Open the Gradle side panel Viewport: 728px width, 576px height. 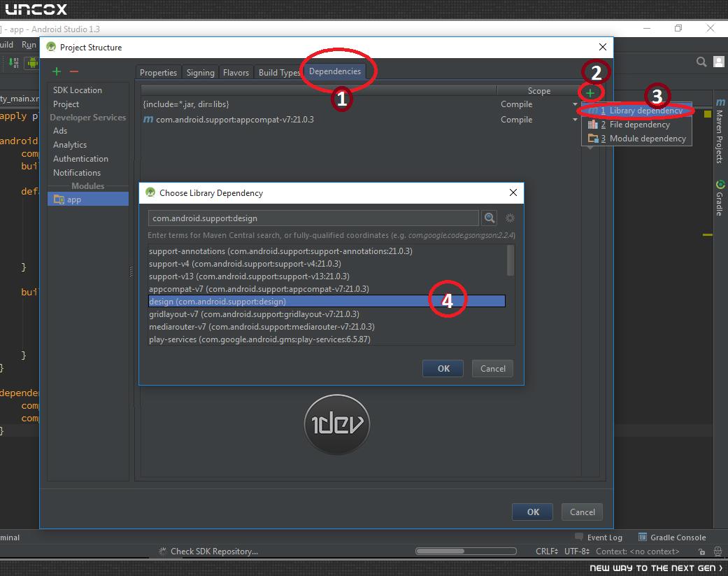tap(720, 198)
